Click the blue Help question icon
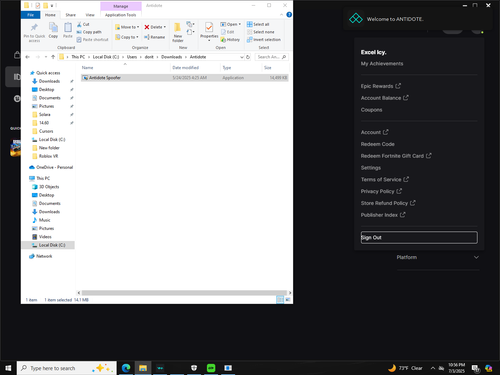 pyautogui.click(x=289, y=15)
